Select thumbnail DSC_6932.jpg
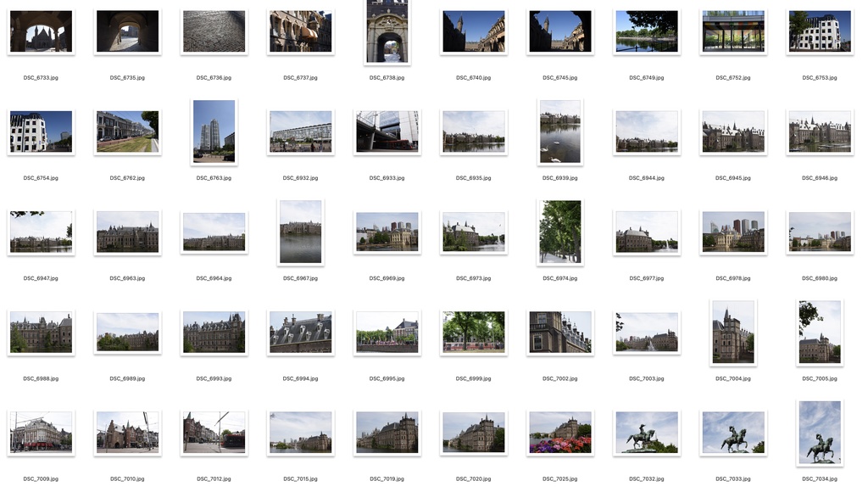Viewport: 868px width, 492px height. point(301,131)
